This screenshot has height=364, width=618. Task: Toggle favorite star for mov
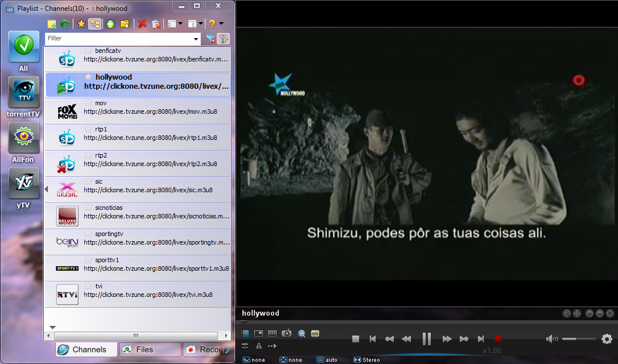coord(88,103)
